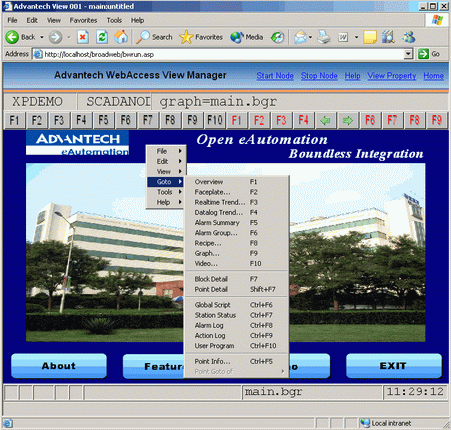Viewport: 451px width, 430px height.
Task: Go back with the browser Back button
Action: coord(20,37)
